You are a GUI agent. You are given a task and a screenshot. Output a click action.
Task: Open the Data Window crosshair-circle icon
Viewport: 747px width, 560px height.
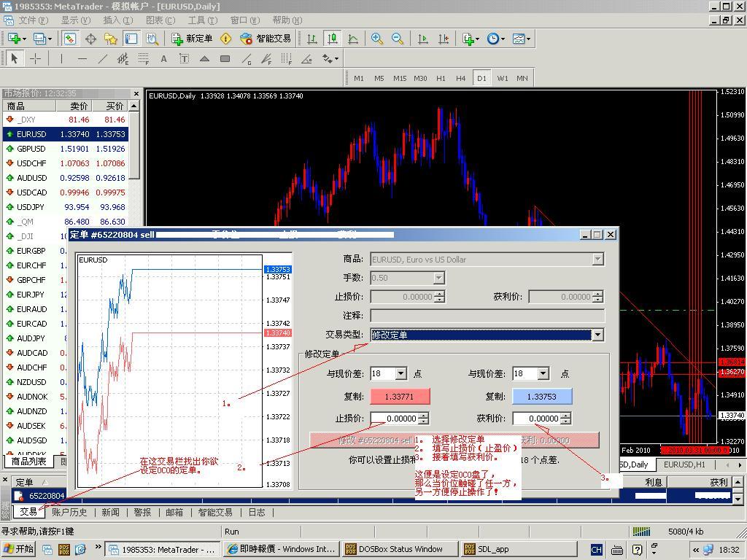click(x=90, y=39)
